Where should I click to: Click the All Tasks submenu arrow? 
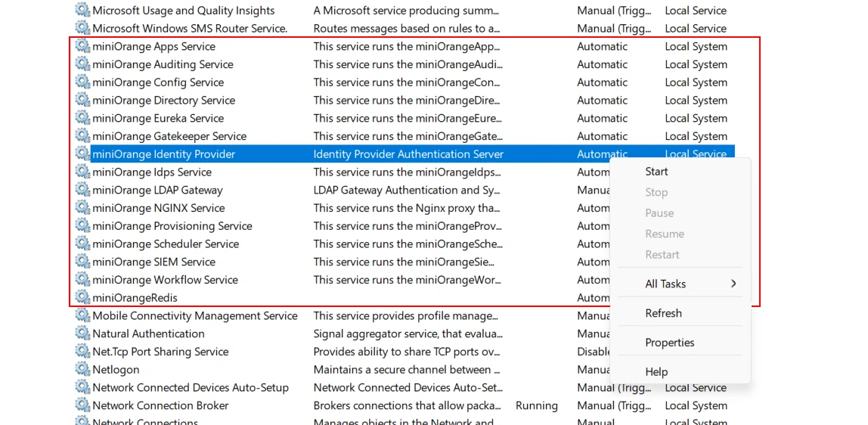tap(733, 284)
